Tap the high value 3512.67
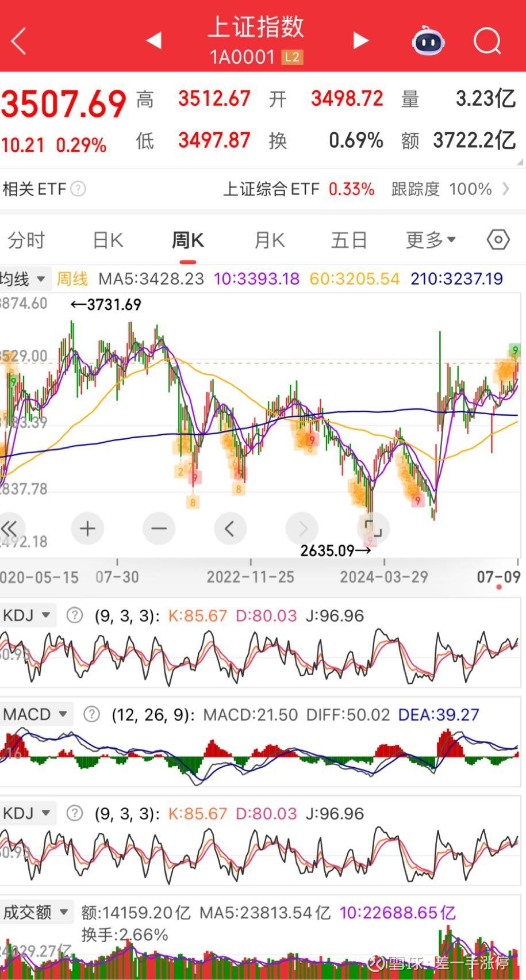The image size is (526, 980). 214,99
